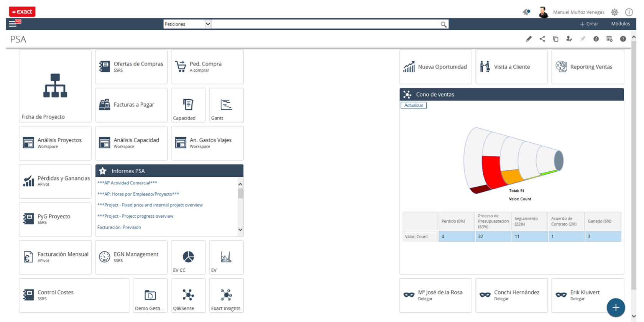
Task: Open EGN Management SSRS tile
Action: tap(131, 257)
